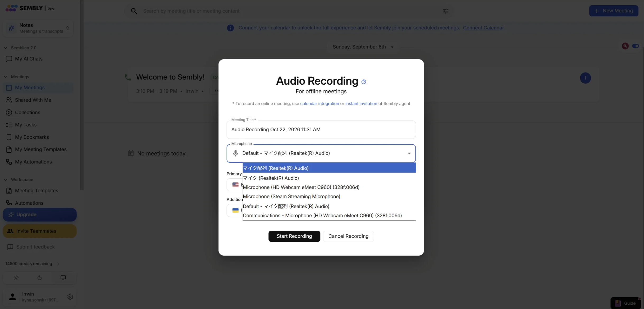Click the phone icon beside Welcome to Sembly
Screen dimensions: 644x309
pyautogui.click(x=128, y=77)
